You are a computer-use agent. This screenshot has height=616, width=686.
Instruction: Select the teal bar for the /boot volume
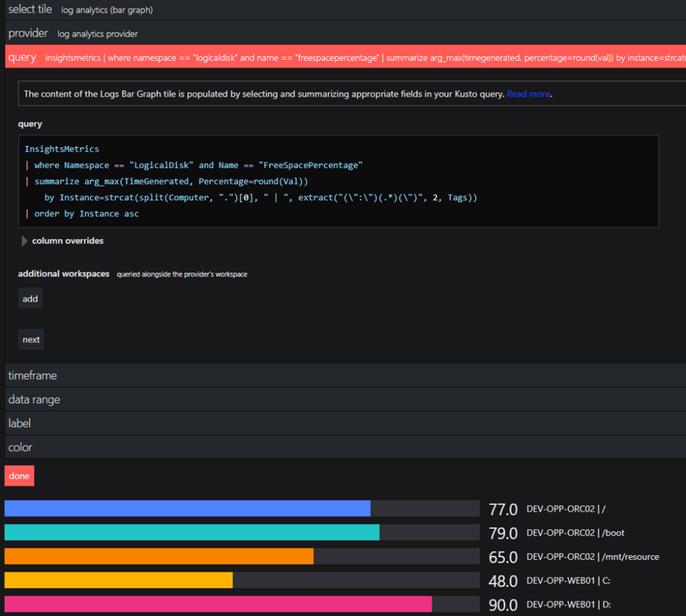click(x=191, y=532)
